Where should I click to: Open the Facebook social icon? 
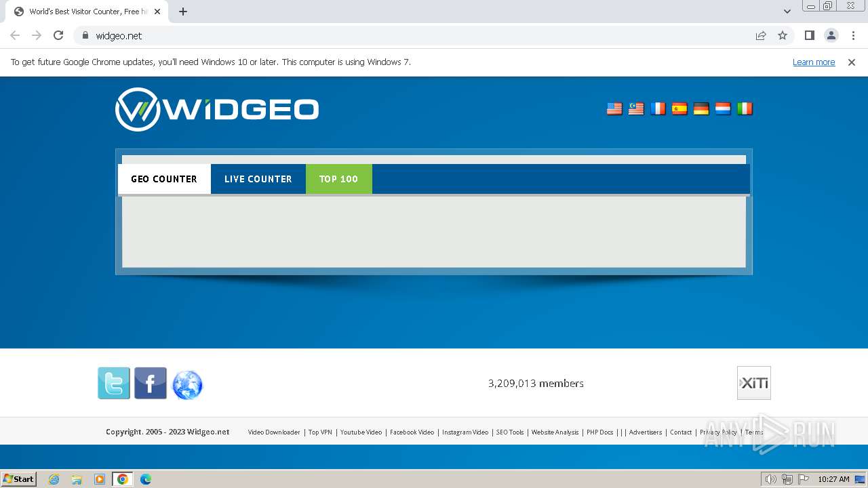pos(151,384)
